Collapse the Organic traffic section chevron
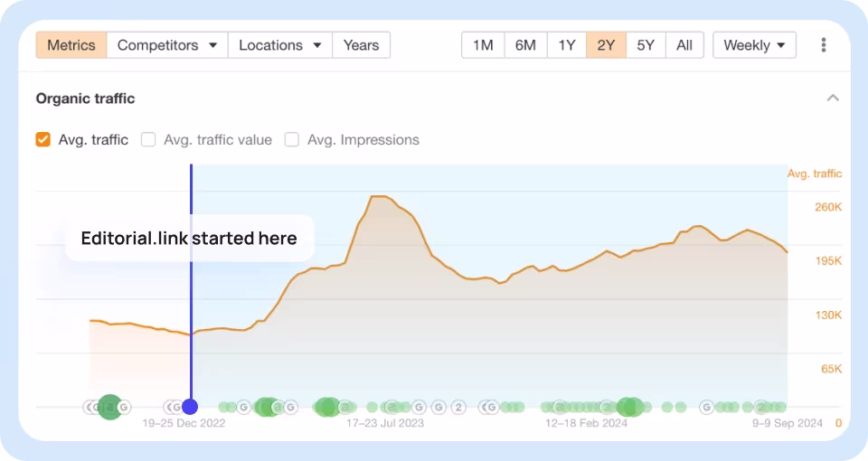 point(833,98)
